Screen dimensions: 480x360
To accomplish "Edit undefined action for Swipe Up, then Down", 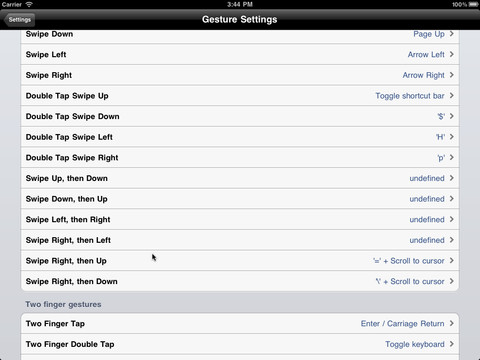I will (427, 178).
